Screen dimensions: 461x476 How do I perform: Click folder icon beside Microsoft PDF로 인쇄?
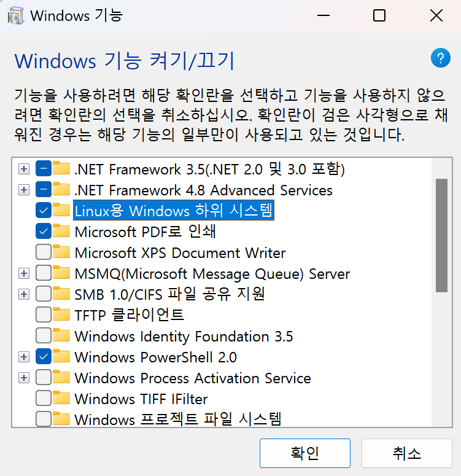click(61, 231)
